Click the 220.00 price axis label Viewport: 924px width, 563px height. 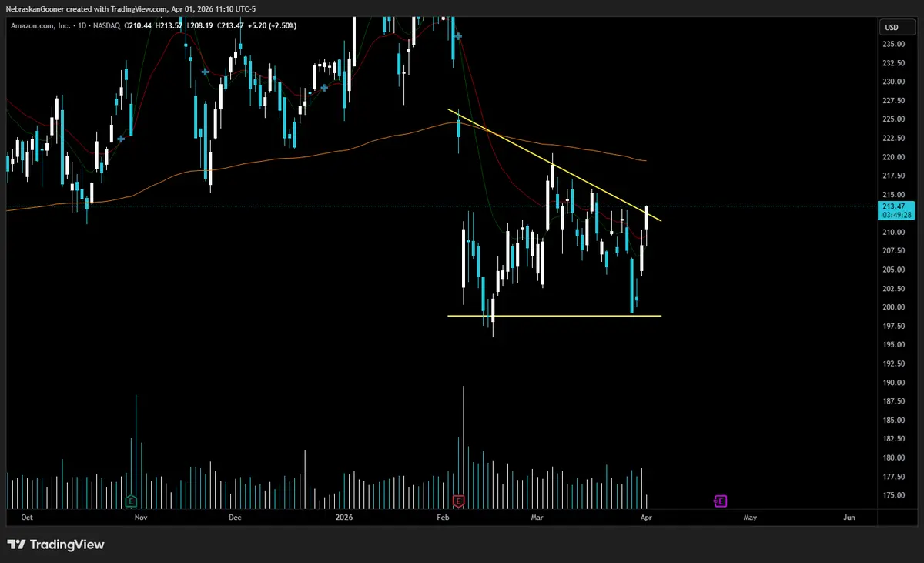[x=893, y=157]
